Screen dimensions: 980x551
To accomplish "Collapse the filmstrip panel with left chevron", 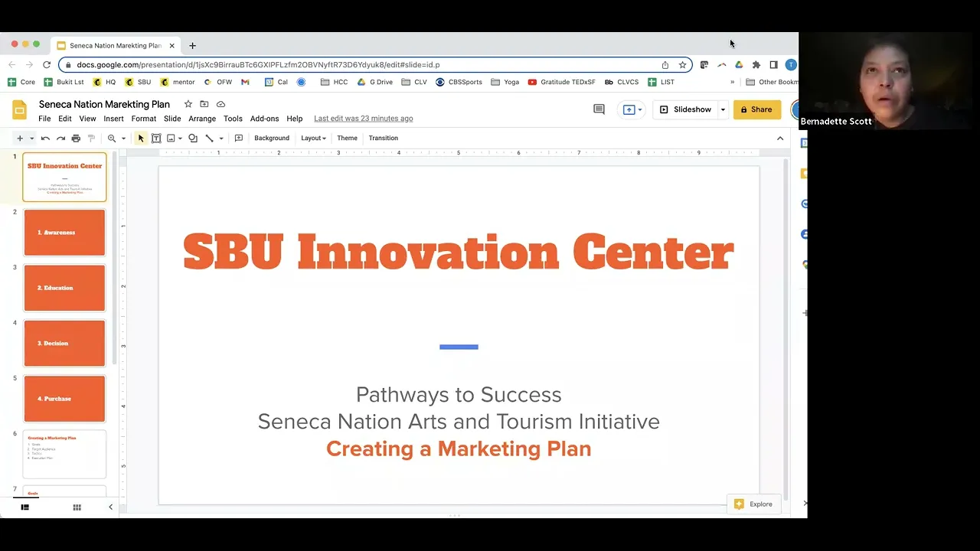I will pos(110,507).
